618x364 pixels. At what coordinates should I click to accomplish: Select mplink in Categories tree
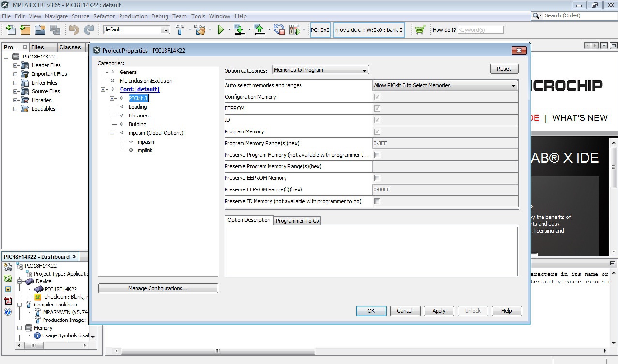145,150
